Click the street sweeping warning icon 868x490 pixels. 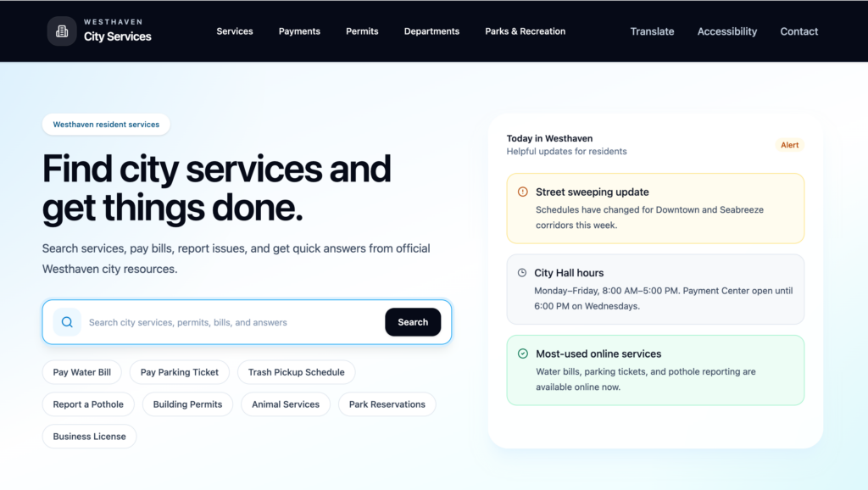(522, 192)
